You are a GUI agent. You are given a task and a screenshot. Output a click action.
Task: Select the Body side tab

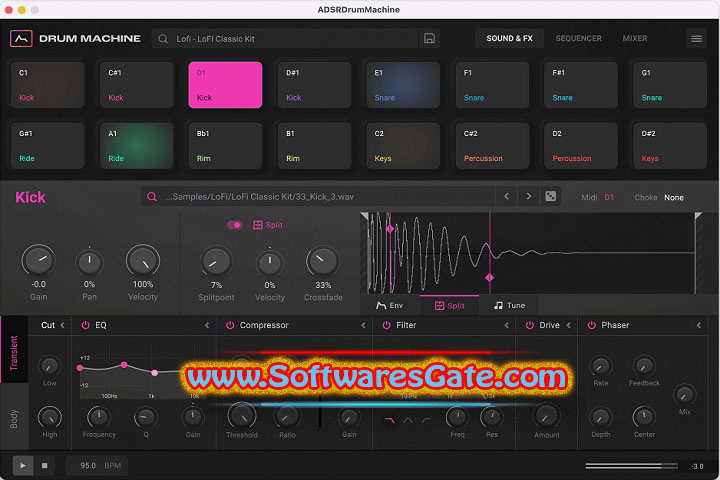[14, 419]
